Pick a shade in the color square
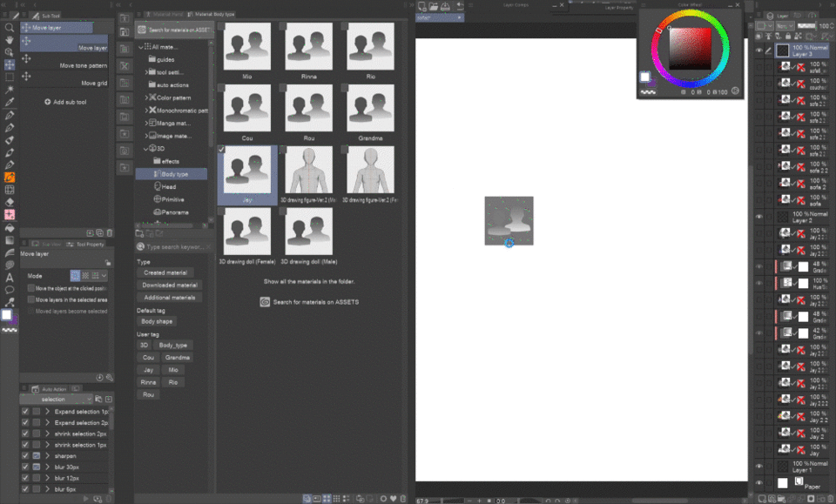836x504 pixels. tap(690, 49)
